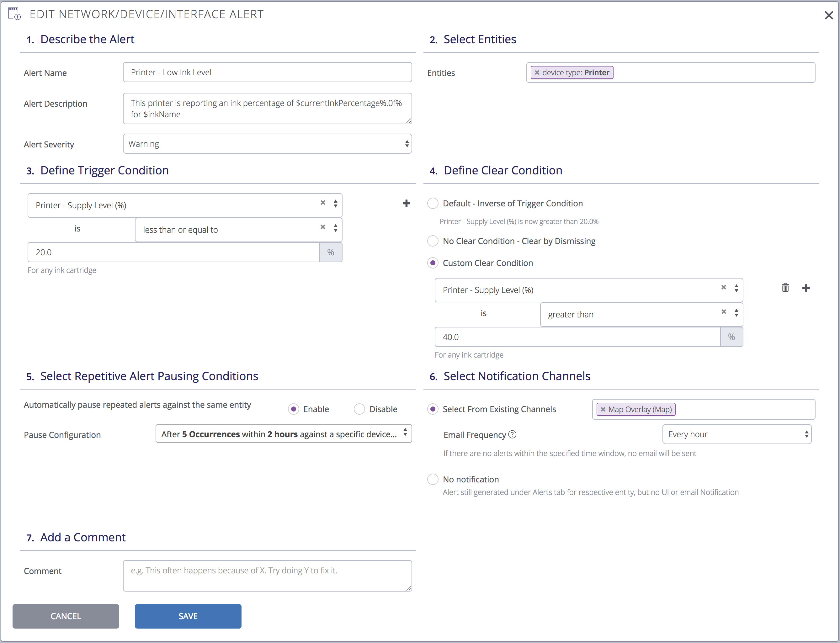The image size is (840, 643).
Task: Close the Edit Alert dialog
Action: click(x=829, y=15)
